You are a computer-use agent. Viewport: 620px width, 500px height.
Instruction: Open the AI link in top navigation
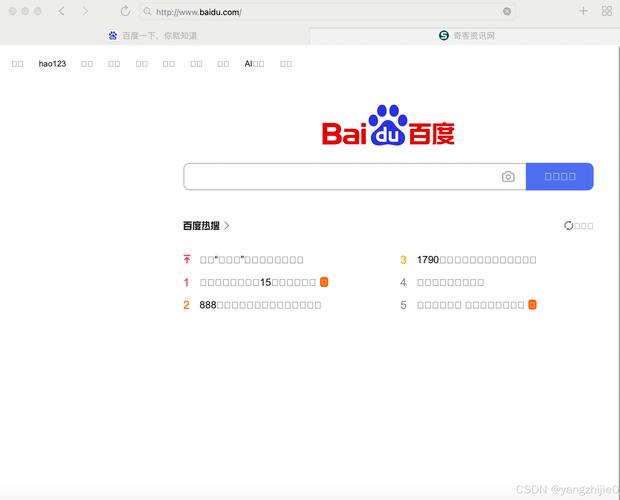point(254,64)
